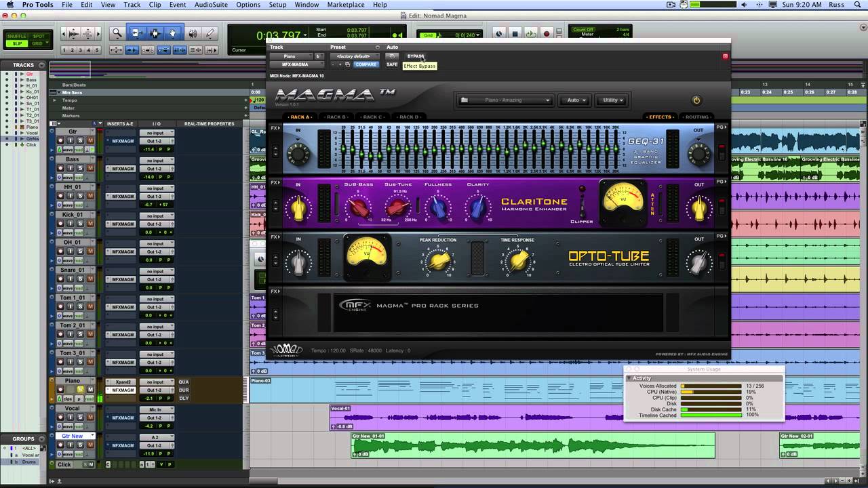Click the Opto-Tube Peak Reduction knob

438,260
